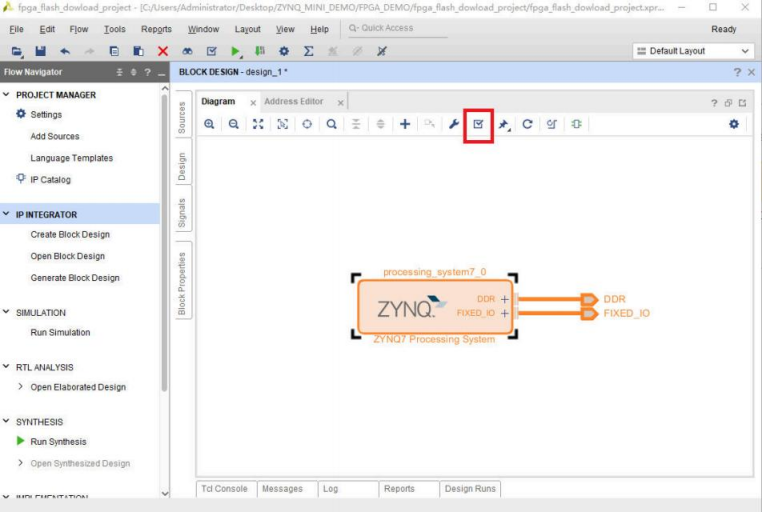Click Run Synthesis in Flow Navigator
The height and width of the screenshot is (512, 762).
(x=58, y=441)
